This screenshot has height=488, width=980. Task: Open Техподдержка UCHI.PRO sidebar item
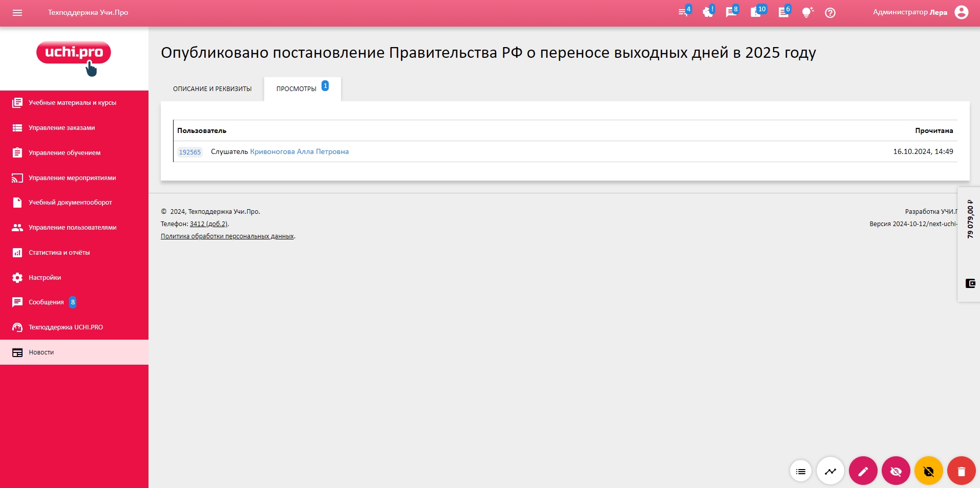[x=74, y=327]
